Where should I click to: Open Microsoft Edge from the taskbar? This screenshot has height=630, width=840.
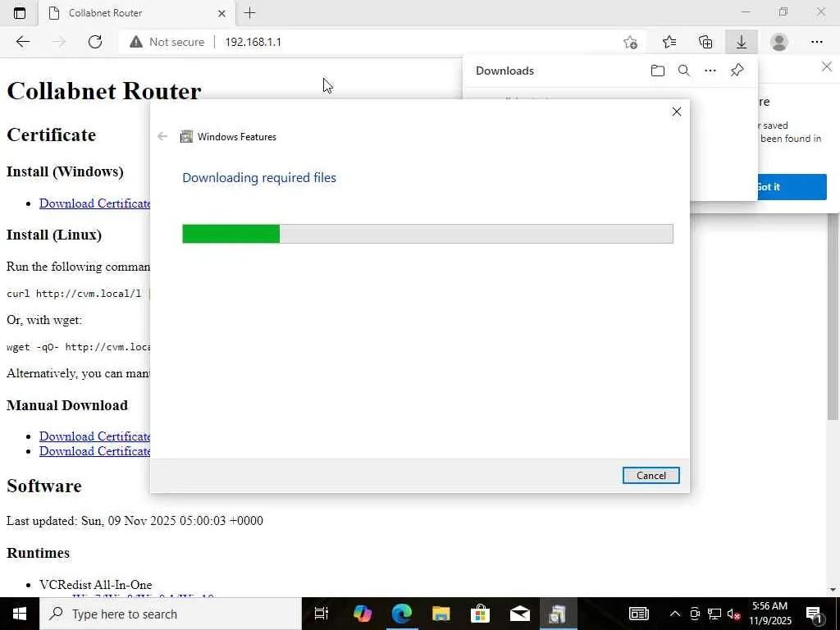pos(402,614)
